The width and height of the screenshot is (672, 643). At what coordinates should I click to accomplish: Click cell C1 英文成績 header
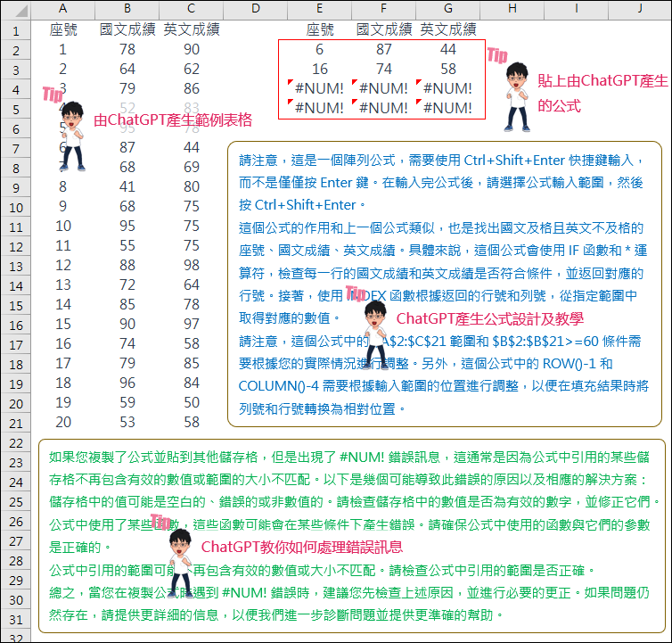192,29
